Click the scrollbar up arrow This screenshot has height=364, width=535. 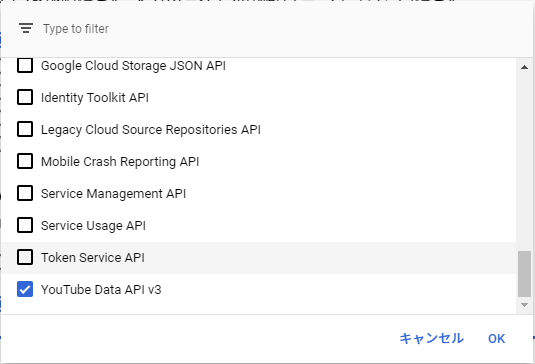524,67
